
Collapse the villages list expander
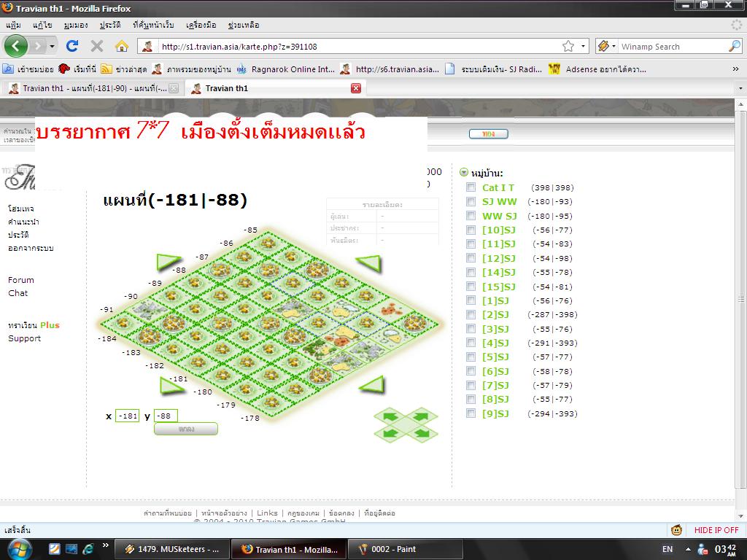point(463,172)
